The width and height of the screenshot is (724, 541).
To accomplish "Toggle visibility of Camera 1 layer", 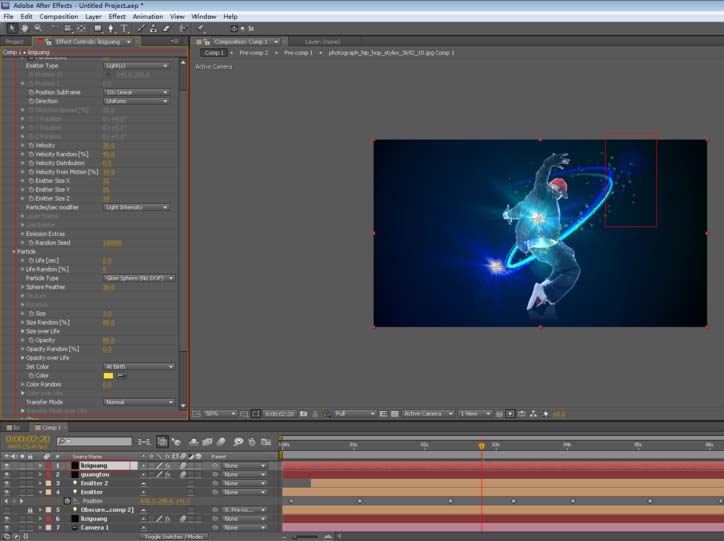I will pyautogui.click(x=6, y=528).
